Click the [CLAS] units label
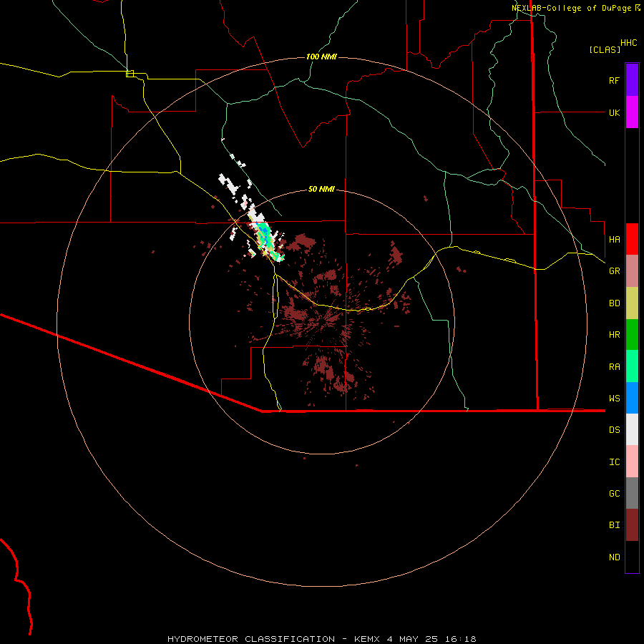The height and width of the screenshot is (644, 644). click(605, 49)
